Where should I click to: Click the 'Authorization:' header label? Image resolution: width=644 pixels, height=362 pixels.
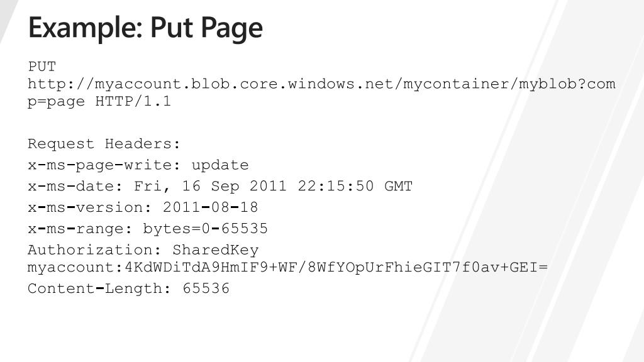coord(94,250)
